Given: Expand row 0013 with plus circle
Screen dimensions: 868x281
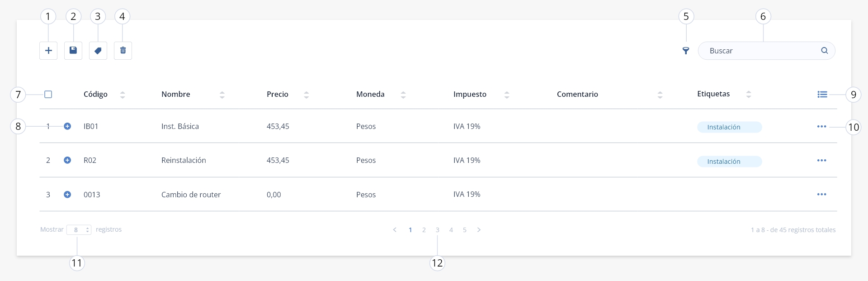Looking at the screenshot, I should click(67, 195).
